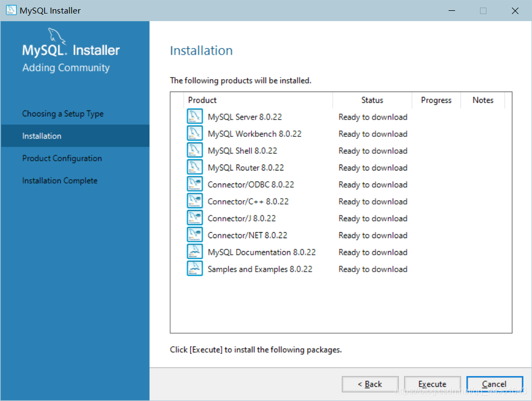This screenshot has height=401, width=532.
Task: Click the MySQL Server 8.0.22 product icon
Action: click(194, 116)
